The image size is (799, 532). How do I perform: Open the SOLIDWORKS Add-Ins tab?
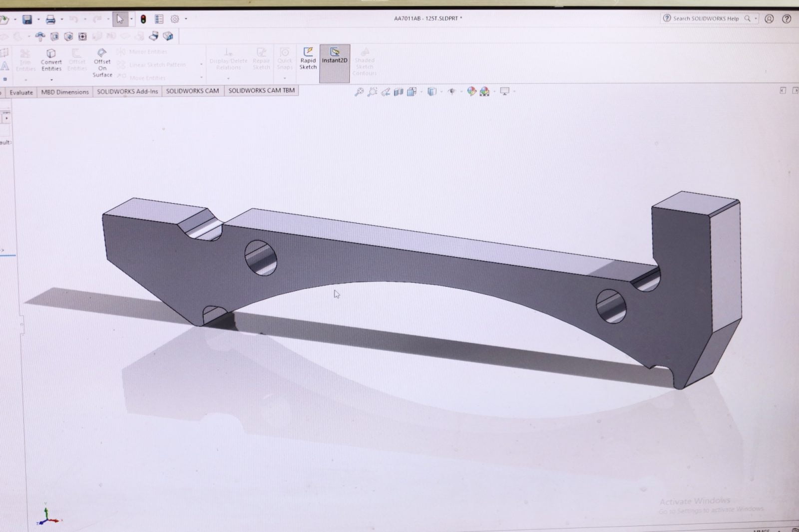[127, 91]
